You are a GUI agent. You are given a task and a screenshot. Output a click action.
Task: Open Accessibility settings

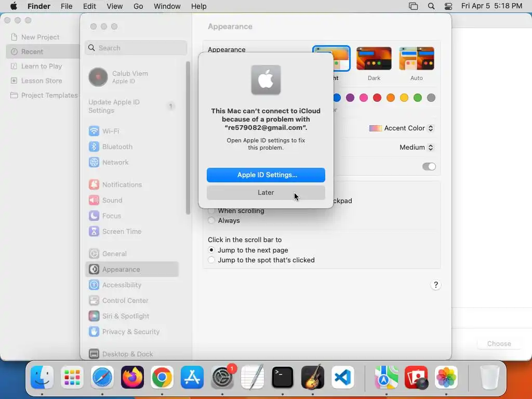[x=132, y=285]
